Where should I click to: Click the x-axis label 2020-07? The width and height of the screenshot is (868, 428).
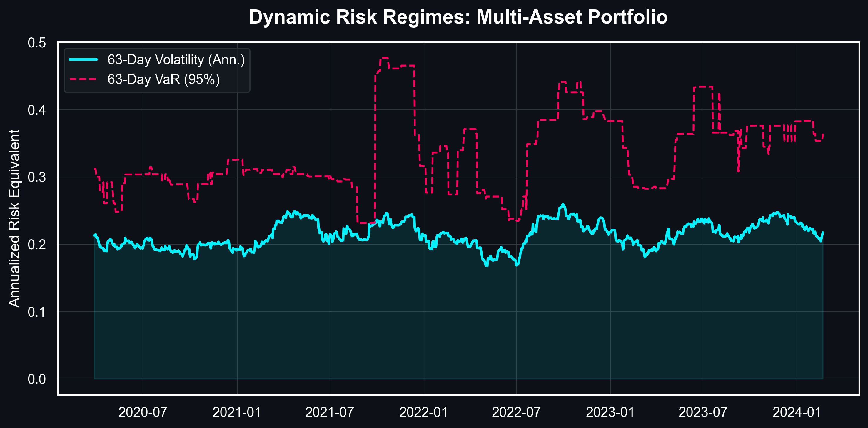click(143, 412)
